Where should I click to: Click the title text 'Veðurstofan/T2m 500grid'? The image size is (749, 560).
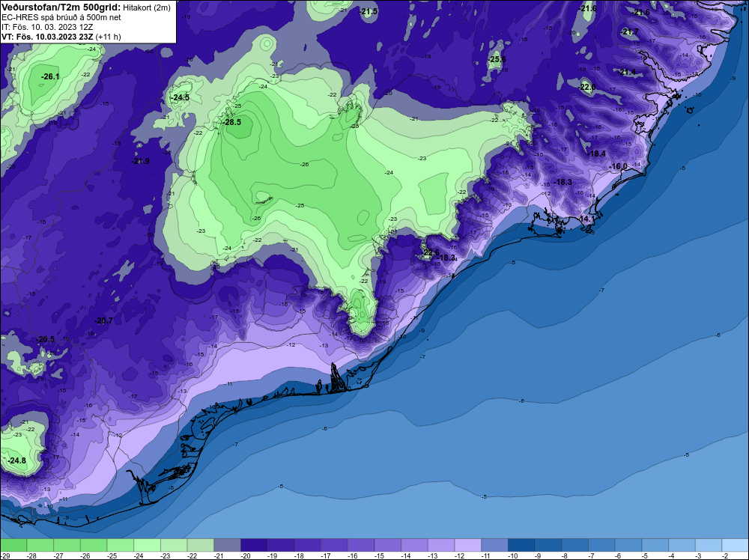[61, 7]
